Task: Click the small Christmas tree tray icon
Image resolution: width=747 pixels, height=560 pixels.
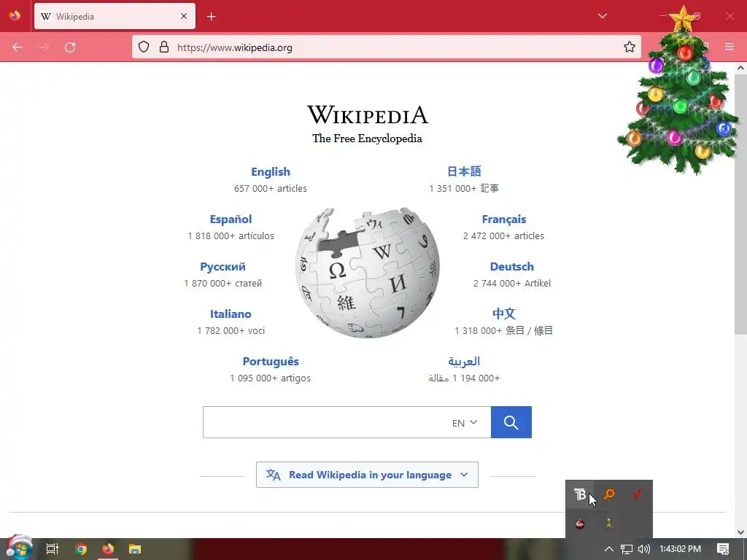Action: (609, 524)
